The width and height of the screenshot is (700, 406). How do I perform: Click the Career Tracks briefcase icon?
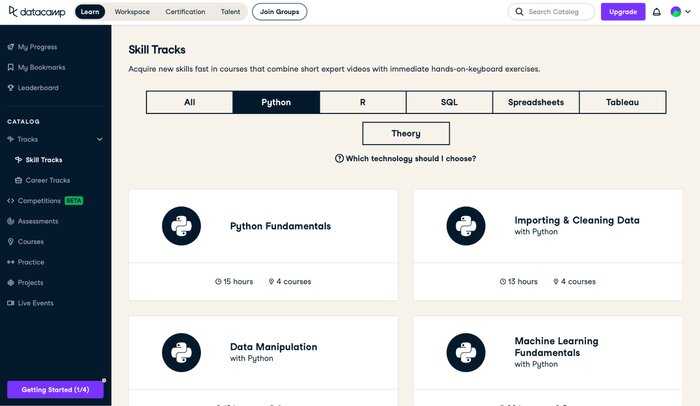click(18, 180)
